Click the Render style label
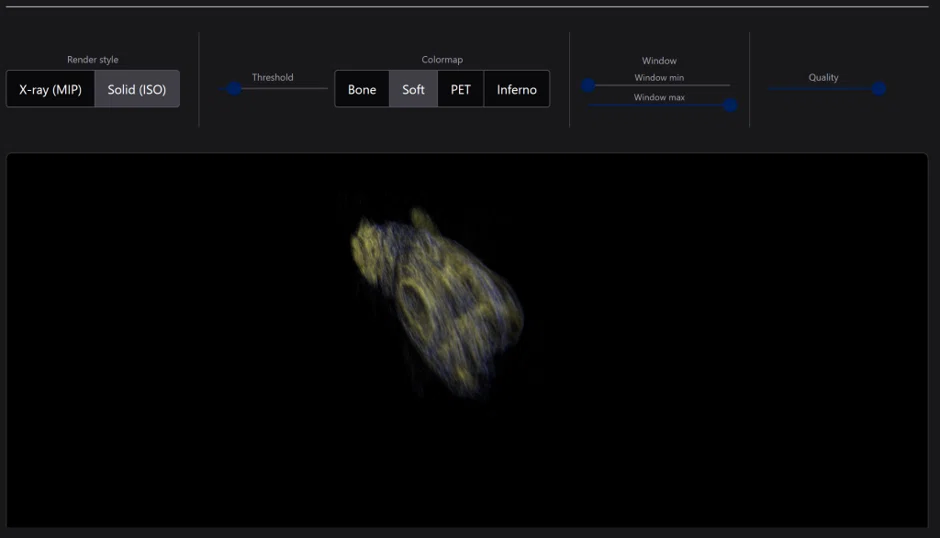 92,59
